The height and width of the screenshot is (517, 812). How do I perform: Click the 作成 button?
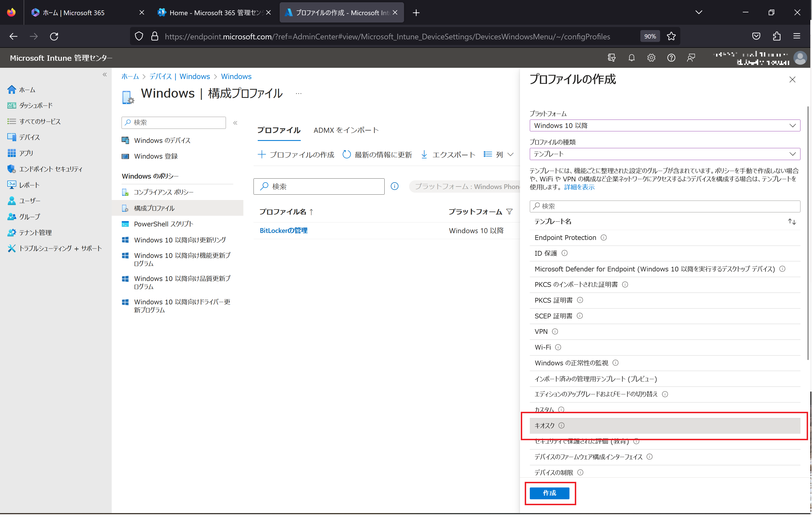(x=549, y=493)
